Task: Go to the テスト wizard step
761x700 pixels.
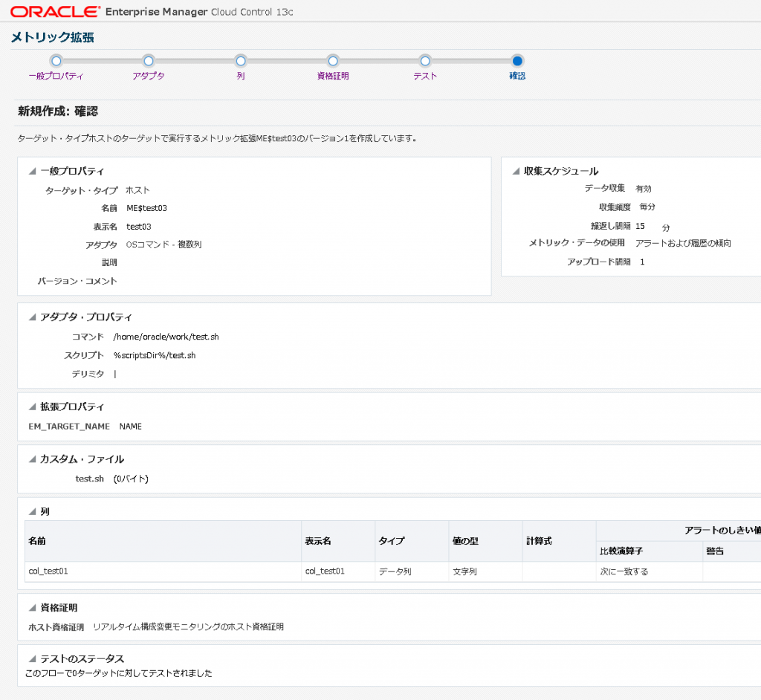Action: 425,77
